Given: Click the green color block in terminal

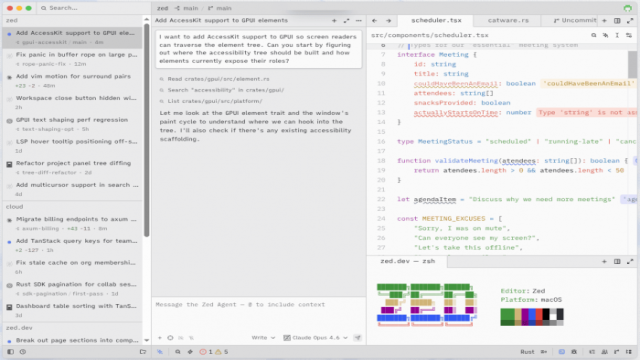Looking at the screenshot, I should pyautogui.click(x=507, y=317).
